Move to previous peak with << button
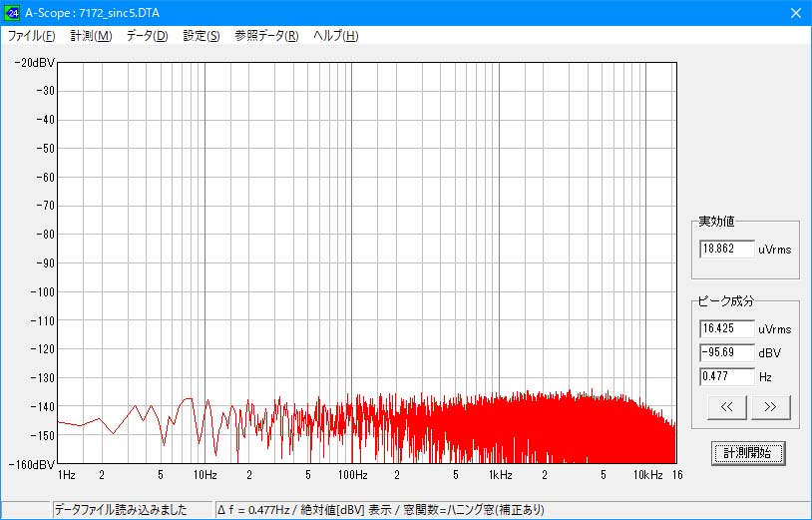Viewport: 812px width, 520px height. tap(726, 407)
